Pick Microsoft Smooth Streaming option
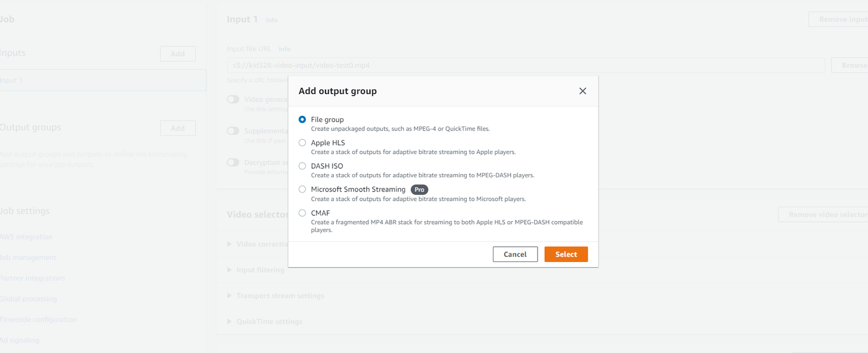This screenshot has width=868, height=353. pyautogui.click(x=302, y=189)
